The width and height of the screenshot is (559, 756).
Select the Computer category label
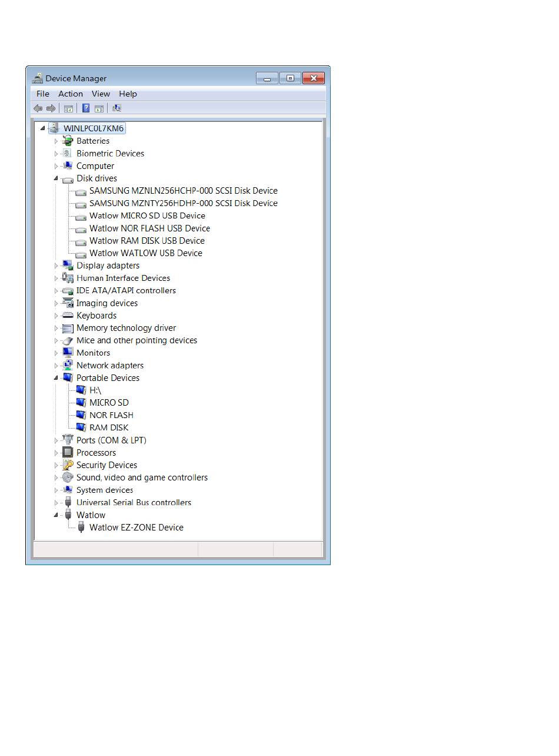(95, 166)
